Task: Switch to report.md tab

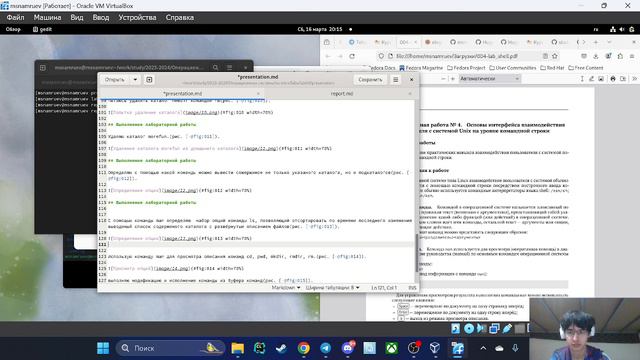Action: (342, 93)
